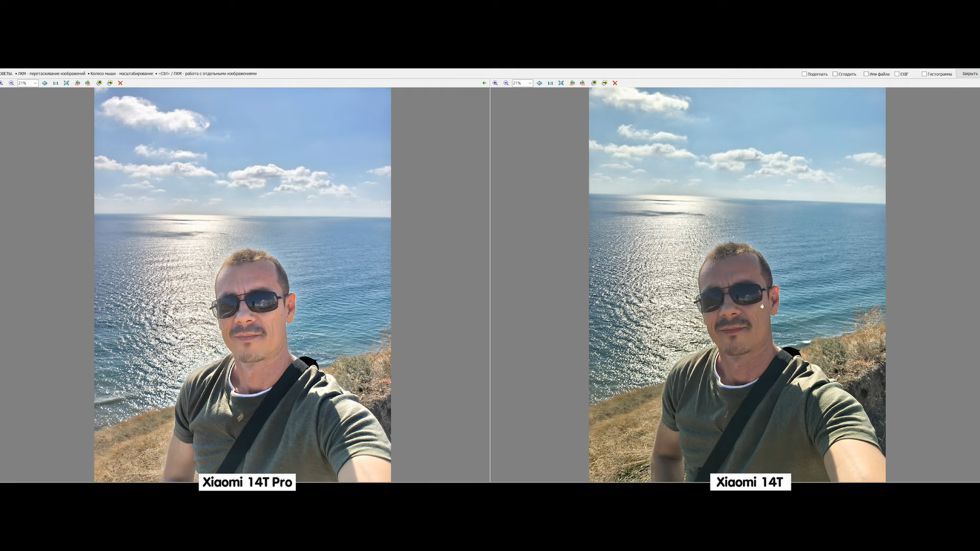This screenshot has width=980, height=551.
Task: Enable the Подогнать checkbox
Action: (804, 74)
